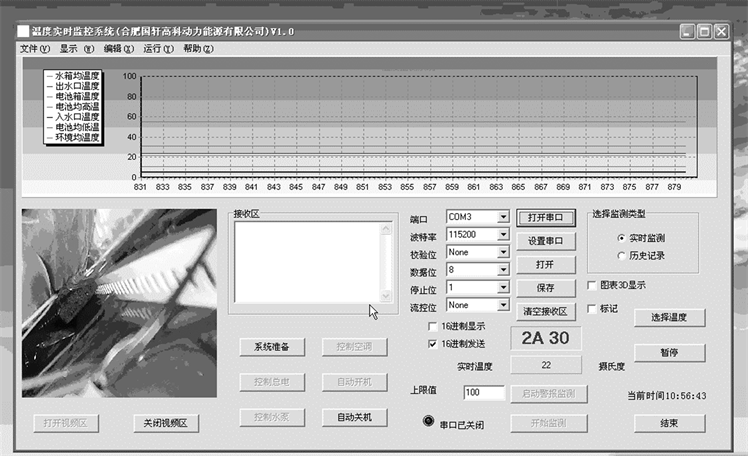The width and height of the screenshot is (748, 456).
Task: Open the 运行 menu
Action: click(x=157, y=48)
